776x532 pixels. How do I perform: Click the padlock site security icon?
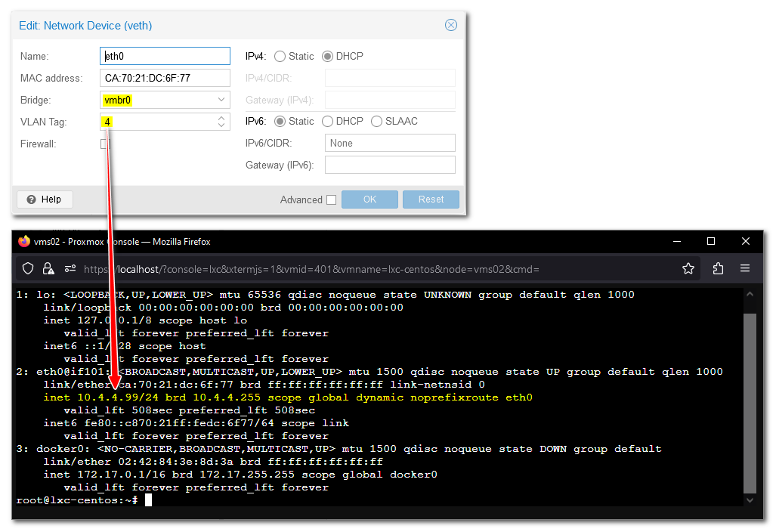click(48, 268)
